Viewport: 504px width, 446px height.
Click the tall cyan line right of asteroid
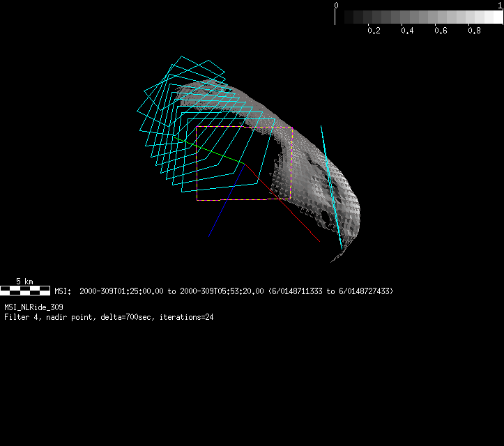coord(330,185)
